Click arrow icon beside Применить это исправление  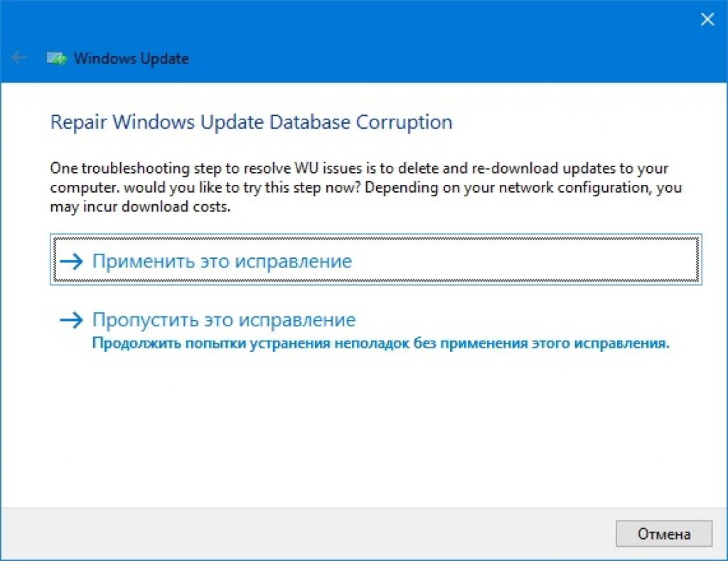click(72, 262)
